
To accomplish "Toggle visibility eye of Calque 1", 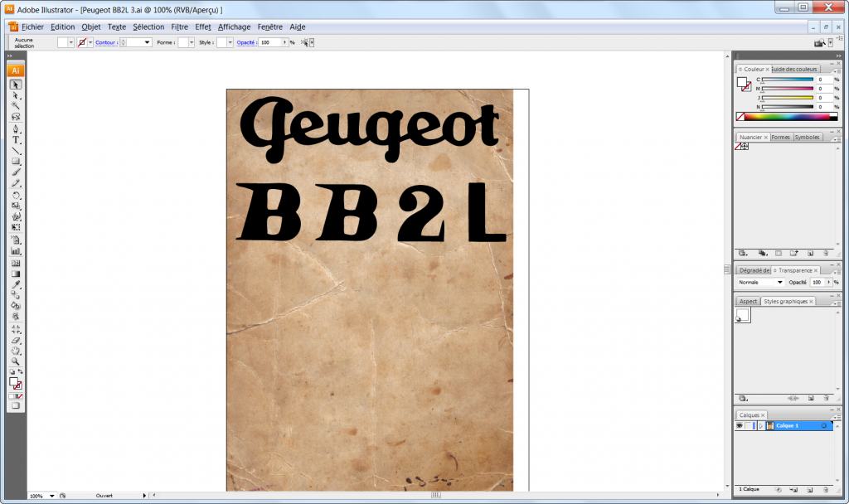I will 739,426.
